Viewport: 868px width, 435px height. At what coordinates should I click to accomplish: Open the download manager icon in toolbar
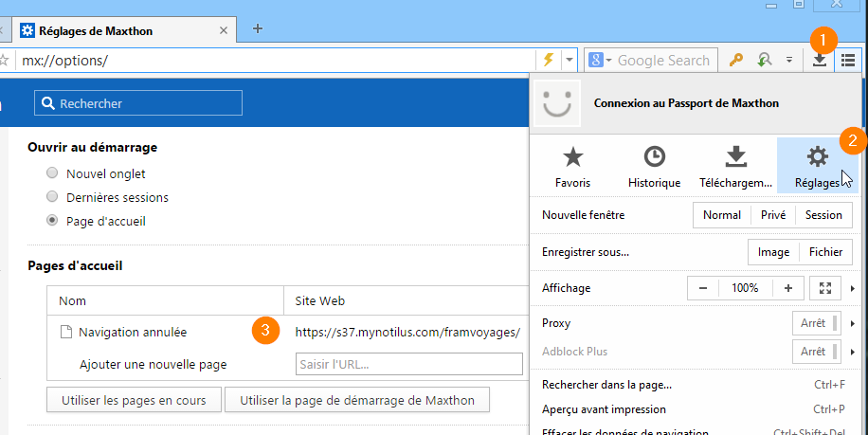tap(820, 60)
